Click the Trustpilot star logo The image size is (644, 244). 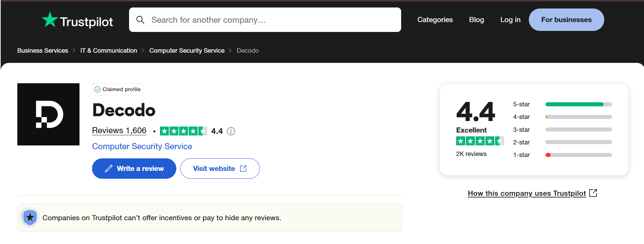click(50, 20)
